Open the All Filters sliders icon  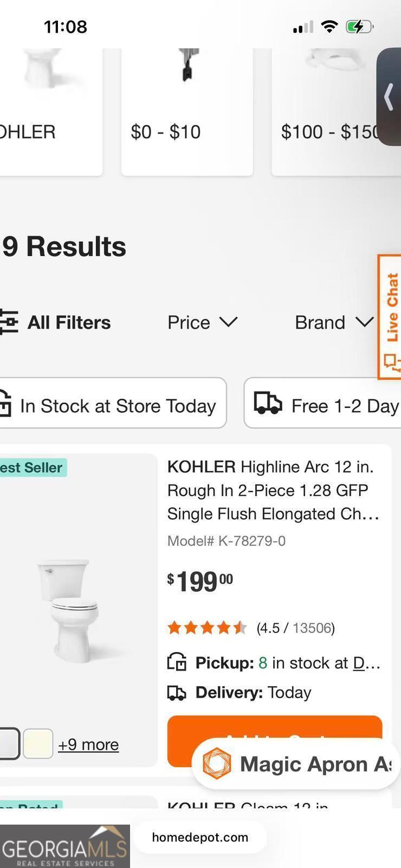pyautogui.click(x=9, y=322)
